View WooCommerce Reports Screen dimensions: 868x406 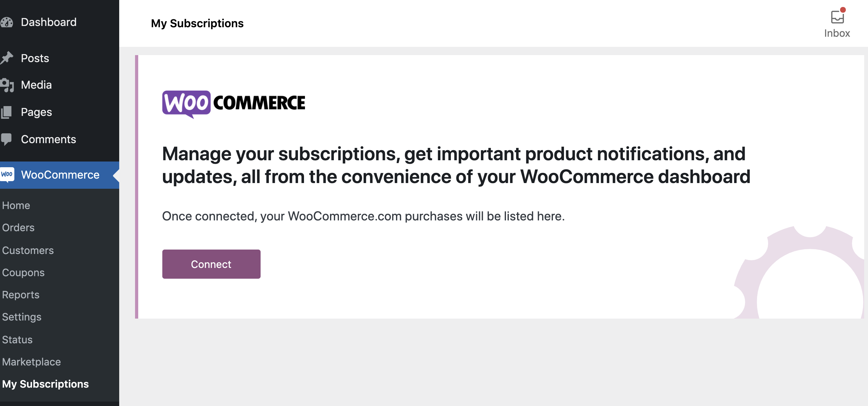21,295
